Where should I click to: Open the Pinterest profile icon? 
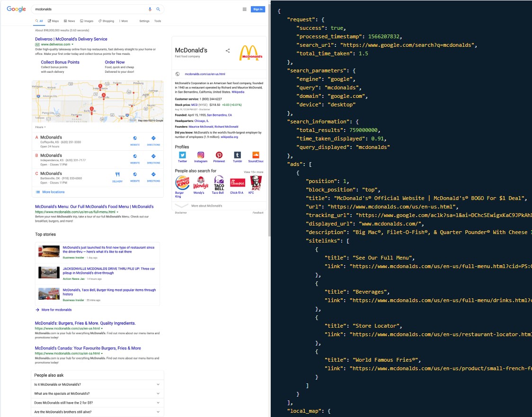point(219,155)
